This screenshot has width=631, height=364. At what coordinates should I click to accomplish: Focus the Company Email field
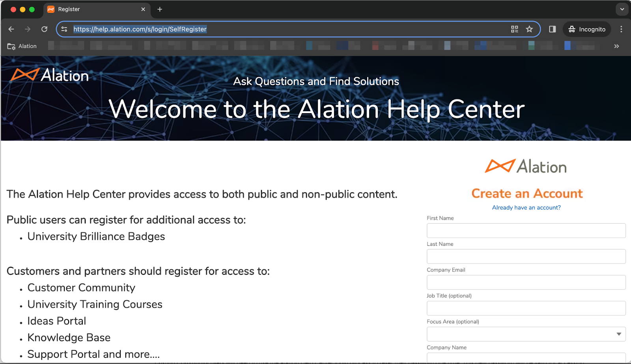point(526,282)
